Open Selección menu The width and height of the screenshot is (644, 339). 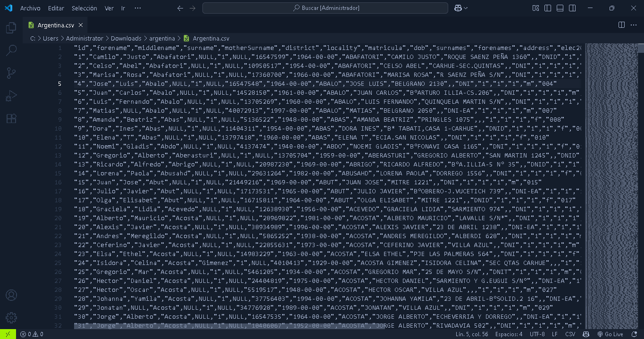tap(84, 8)
